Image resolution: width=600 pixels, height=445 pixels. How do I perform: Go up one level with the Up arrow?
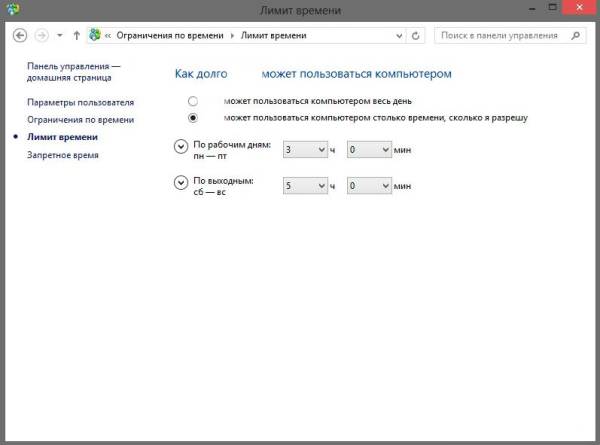pos(76,35)
